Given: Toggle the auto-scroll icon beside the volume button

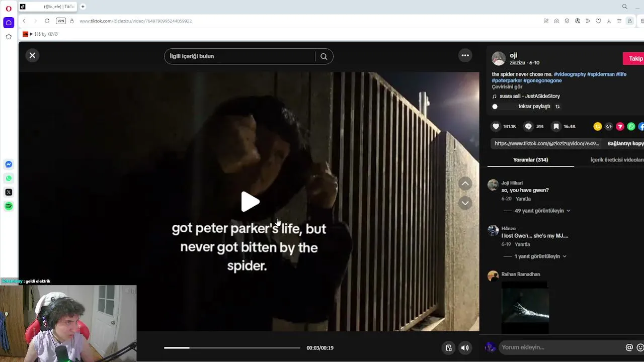Looking at the screenshot, I should coord(449,348).
